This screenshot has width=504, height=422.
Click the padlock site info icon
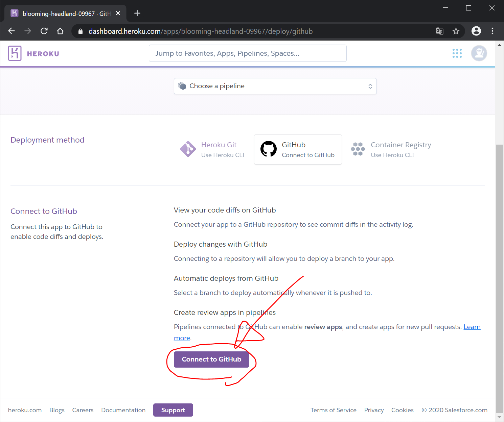(81, 31)
